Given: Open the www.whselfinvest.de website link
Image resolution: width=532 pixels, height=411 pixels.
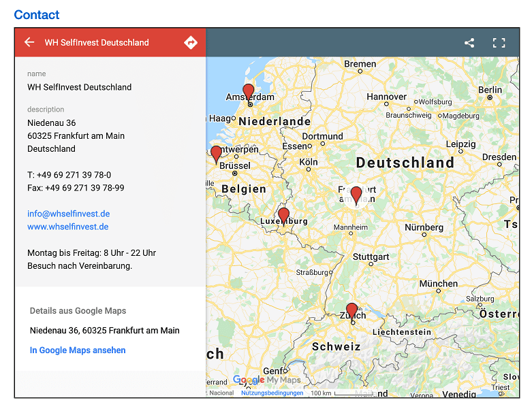Looking at the screenshot, I should click(x=68, y=227).
